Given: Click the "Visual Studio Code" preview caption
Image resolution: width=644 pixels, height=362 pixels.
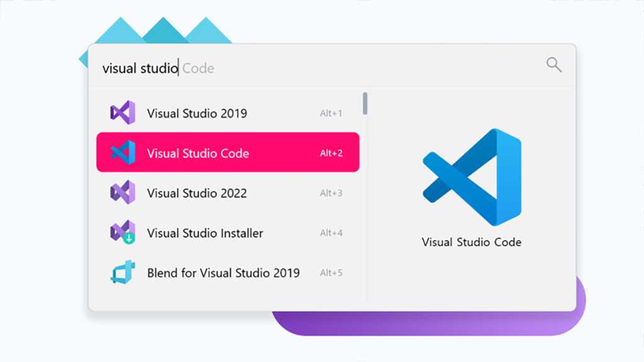Looking at the screenshot, I should point(472,242).
